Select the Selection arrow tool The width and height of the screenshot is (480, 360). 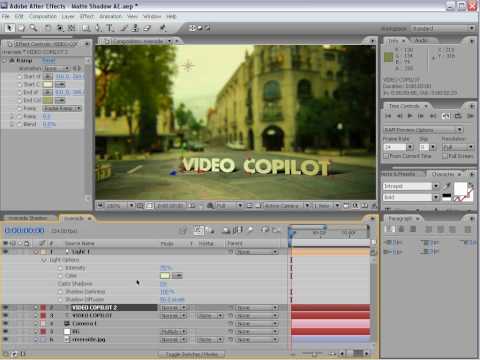pyautogui.click(x=10, y=28)
